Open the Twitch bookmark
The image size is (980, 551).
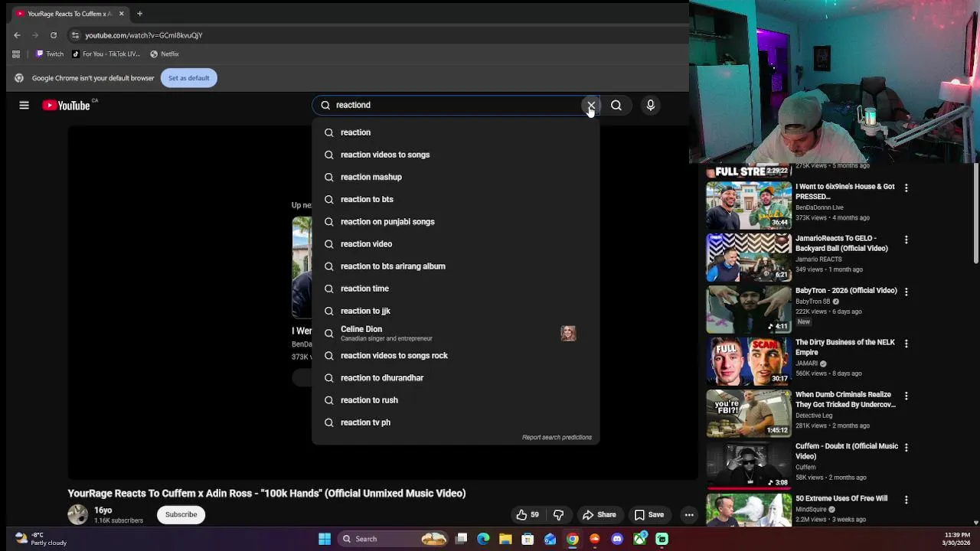coord(50,54)
